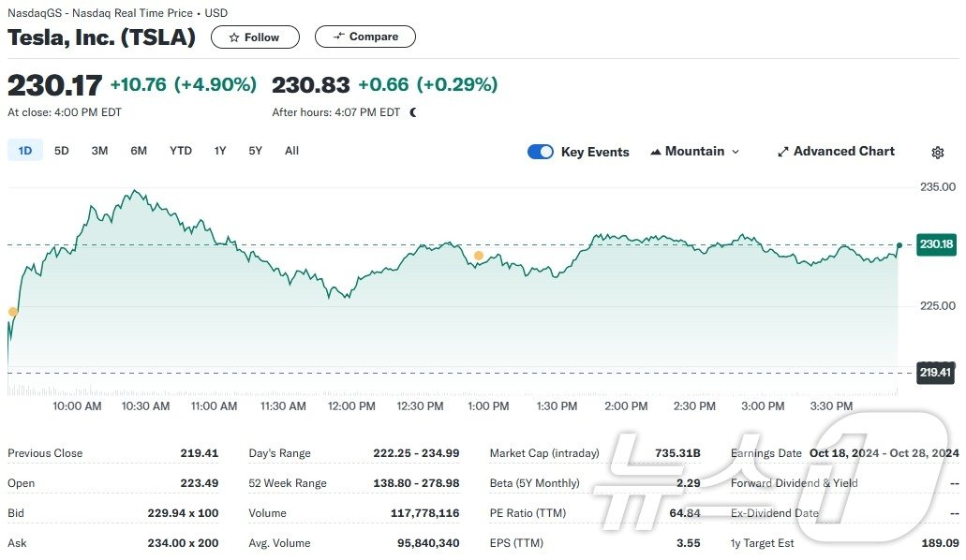This screenshot has height=560, width=966.
Task: Select the 5Y time range
Action: tap(256, 151)
